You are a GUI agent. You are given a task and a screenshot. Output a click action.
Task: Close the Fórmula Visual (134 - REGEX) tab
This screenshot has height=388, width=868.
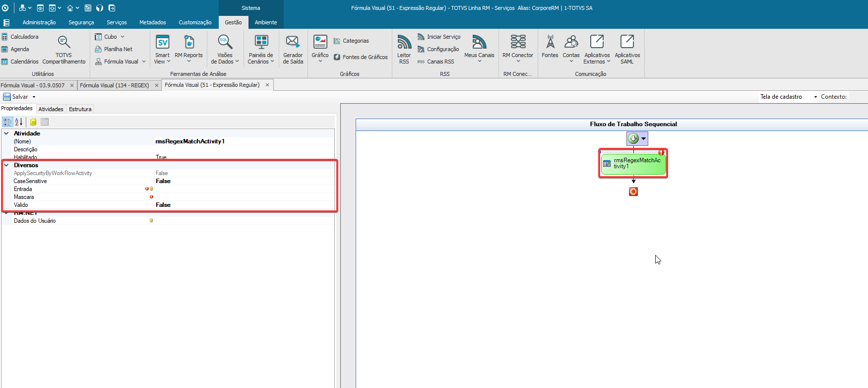tap(157, 85)
